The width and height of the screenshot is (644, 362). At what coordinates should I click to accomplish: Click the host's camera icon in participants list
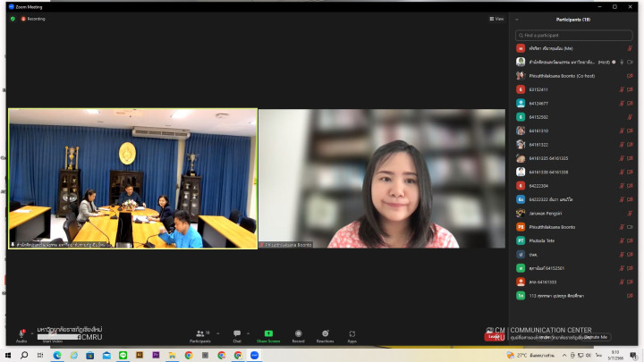click(x=630, y=62)
